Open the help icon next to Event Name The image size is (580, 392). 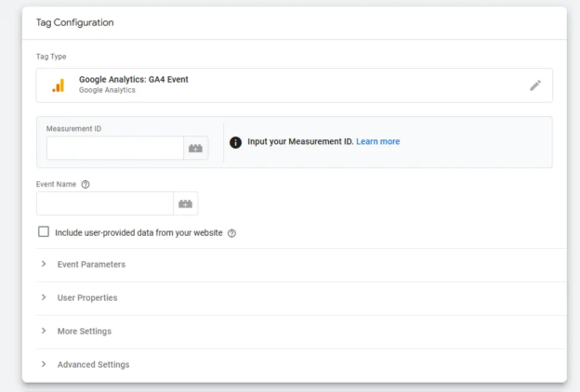point(86,184)
